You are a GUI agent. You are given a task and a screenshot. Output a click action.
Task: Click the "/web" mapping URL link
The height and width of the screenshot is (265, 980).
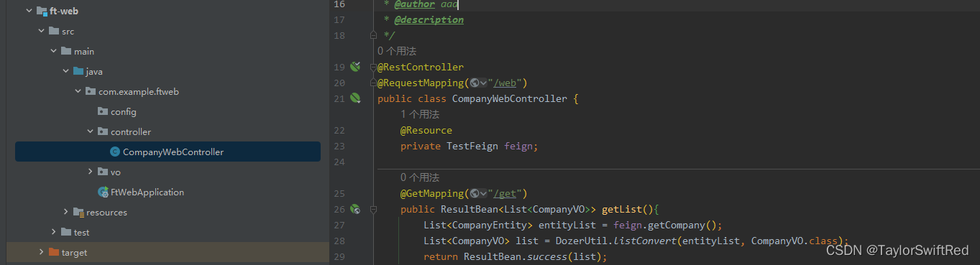click(x=505, y=83)
